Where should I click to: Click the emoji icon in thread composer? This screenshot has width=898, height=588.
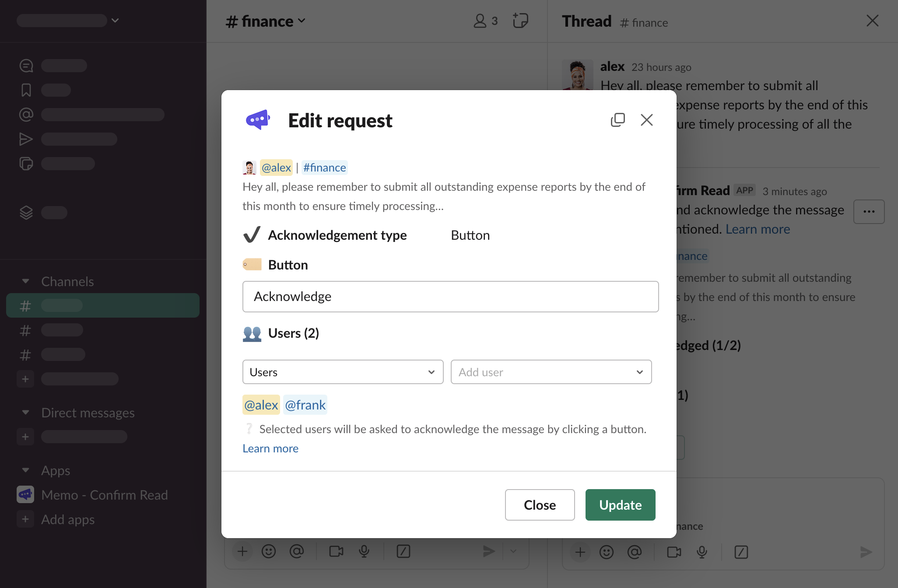607,552
